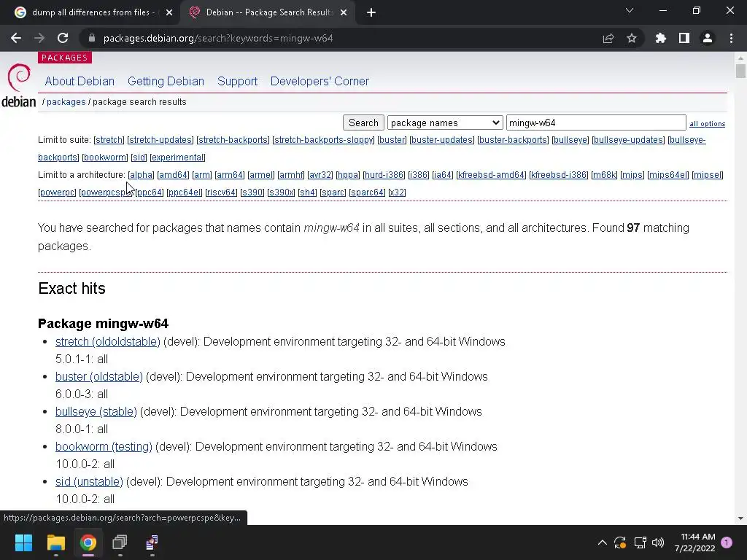
Task: Open a new browser tab
Action: 371,12
